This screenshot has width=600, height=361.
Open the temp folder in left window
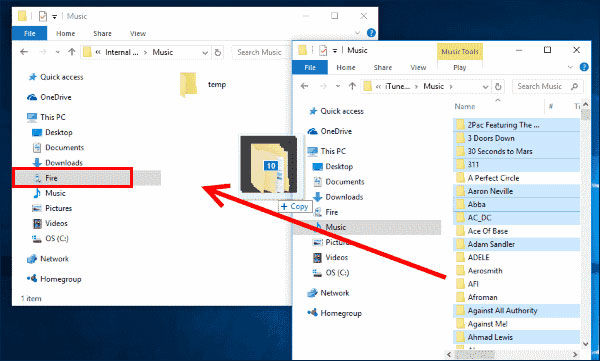tap(203, 85)
